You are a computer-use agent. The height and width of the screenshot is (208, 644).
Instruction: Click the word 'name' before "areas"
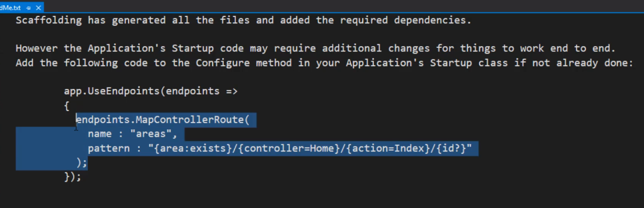click(100, 134)
